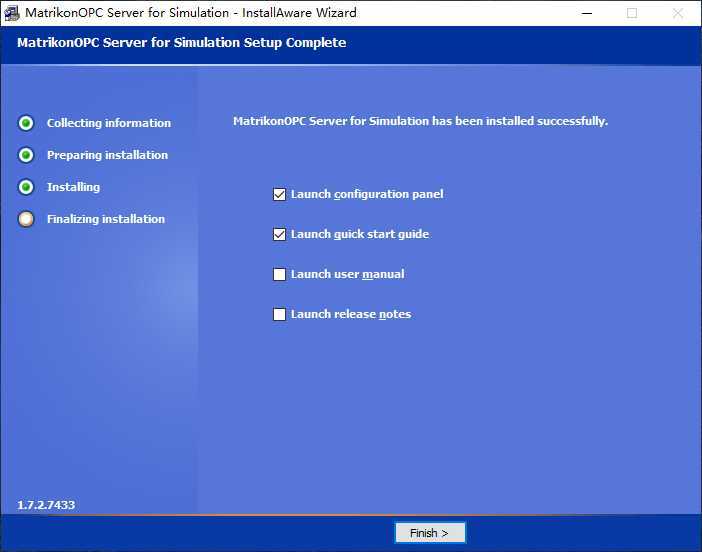
Task: Uncheck Launch quick start guide checkbox
Action: (x=279, y=234)
